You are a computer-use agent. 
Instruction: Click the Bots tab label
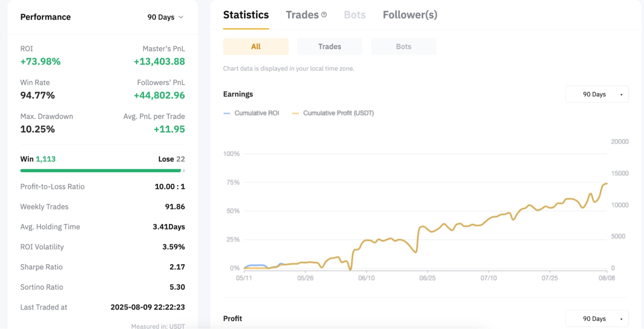355,14
